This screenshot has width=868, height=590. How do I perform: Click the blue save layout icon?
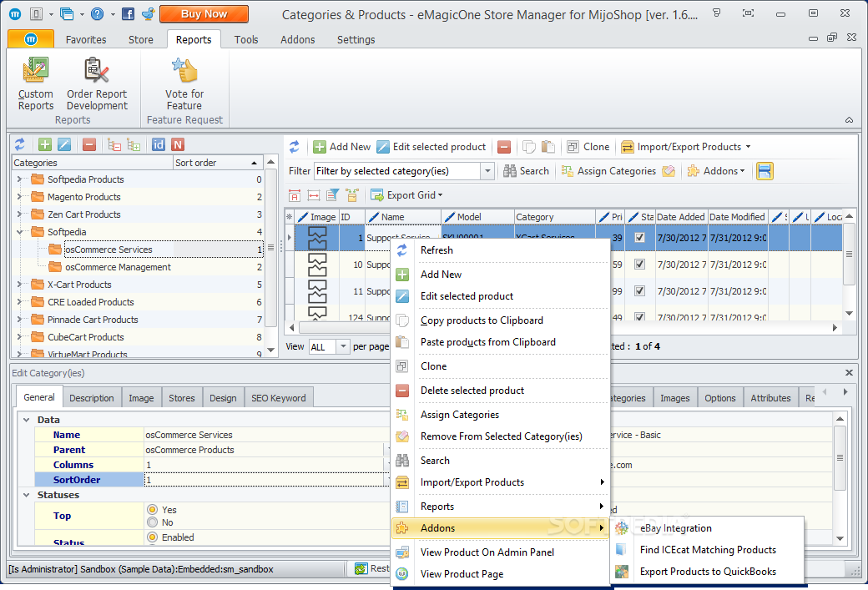[x=765, y=171]
